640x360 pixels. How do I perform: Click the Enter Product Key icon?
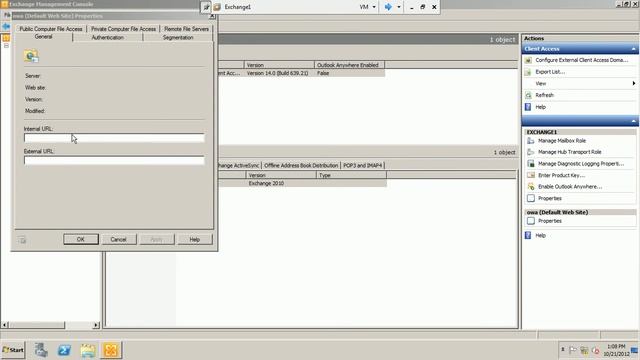pos(531,175)
